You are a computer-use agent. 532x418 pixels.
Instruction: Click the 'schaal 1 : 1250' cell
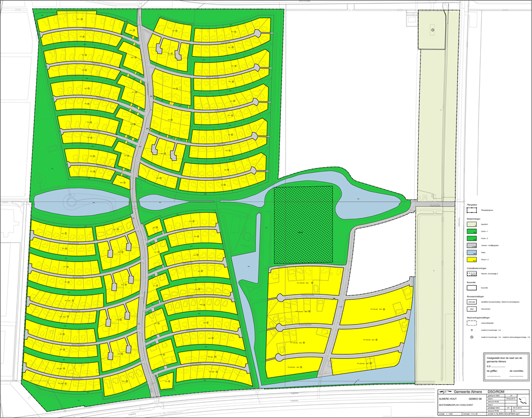tap(450, 414)
